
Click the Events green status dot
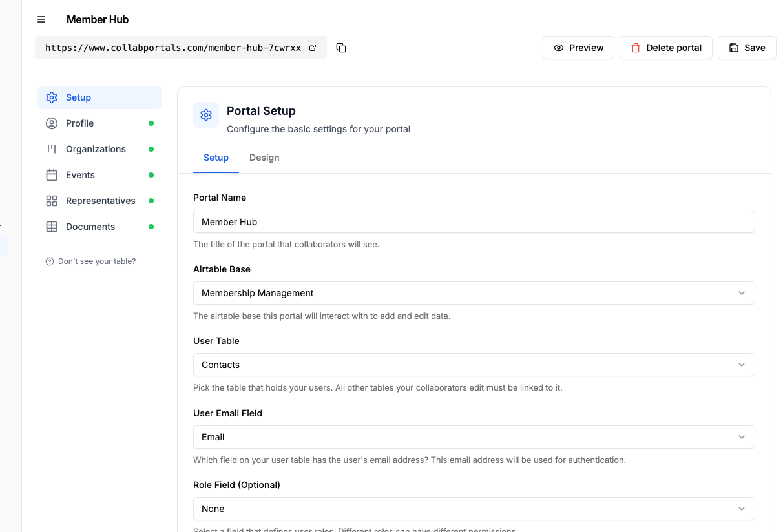(151, 175)
